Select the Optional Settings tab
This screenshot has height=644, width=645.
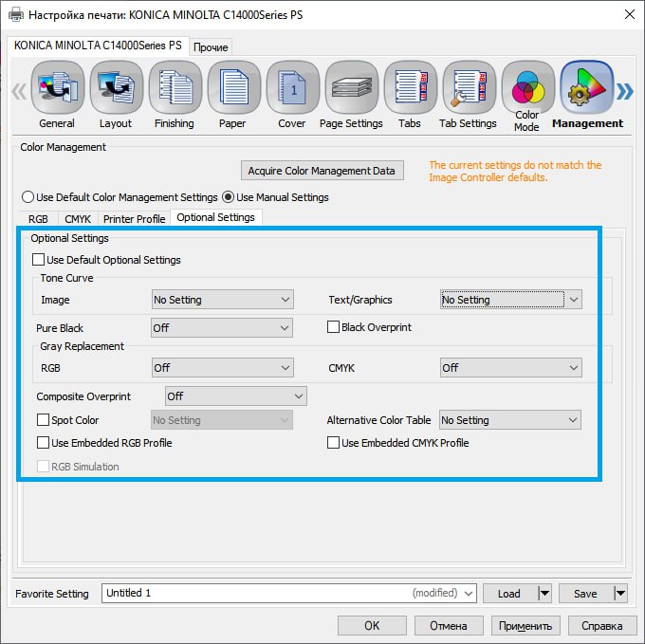[x=216, y=217]
